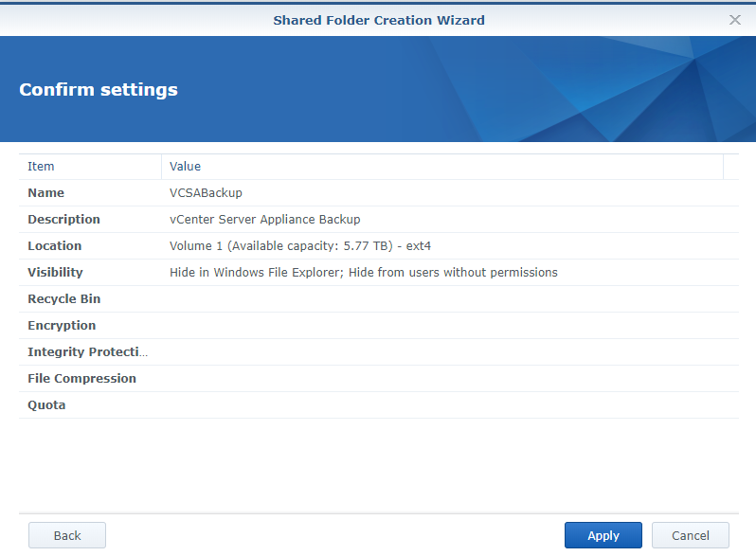Viewport: 756px width, 556px height.
Task: Cancel the shared folder wizard
Action: coord(690,535)
